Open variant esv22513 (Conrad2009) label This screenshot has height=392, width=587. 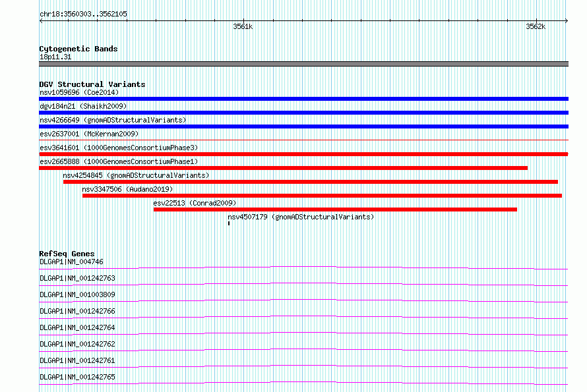point(195,203)
